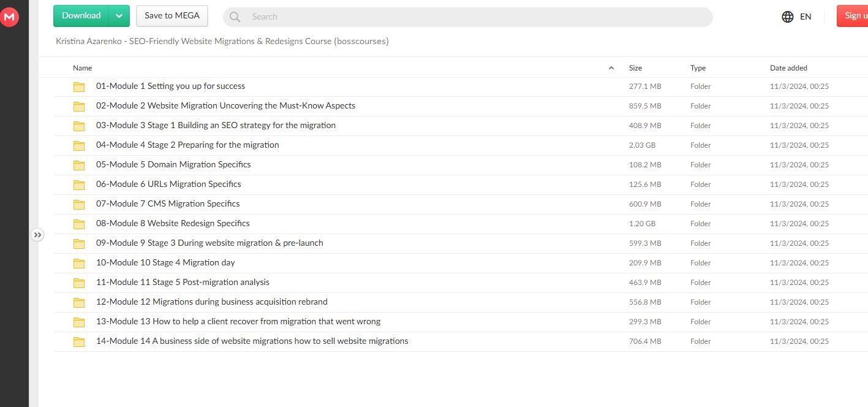Click the 277.1 MB size value
Screen dimensions: 868x407
click(645, 86)
